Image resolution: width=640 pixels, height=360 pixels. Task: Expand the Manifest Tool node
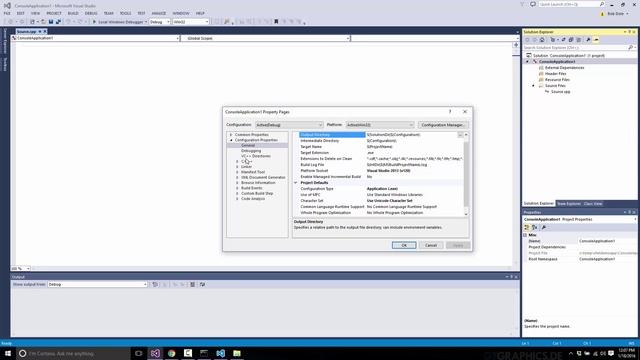pos(237,172)
